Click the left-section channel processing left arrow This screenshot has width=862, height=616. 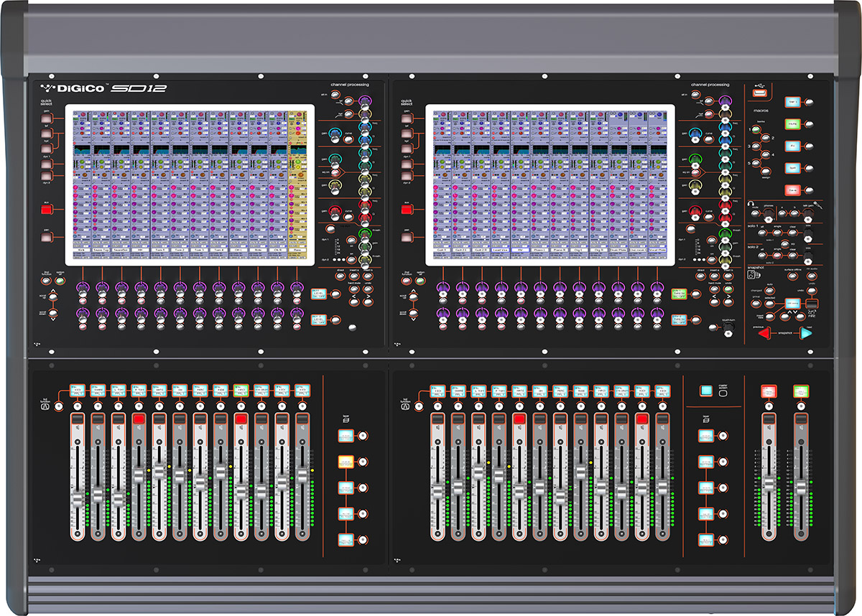(354, 302)
